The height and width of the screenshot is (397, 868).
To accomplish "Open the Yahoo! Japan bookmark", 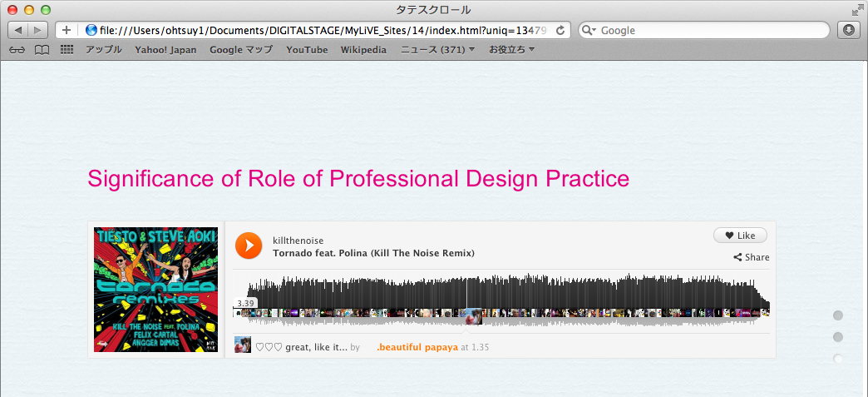I will (x=165, y=50).
